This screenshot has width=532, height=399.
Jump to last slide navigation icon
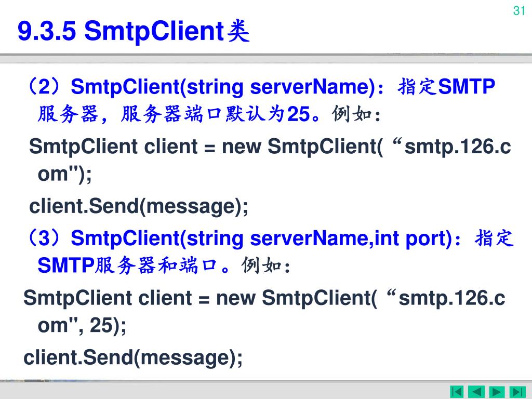pos(517,392)
